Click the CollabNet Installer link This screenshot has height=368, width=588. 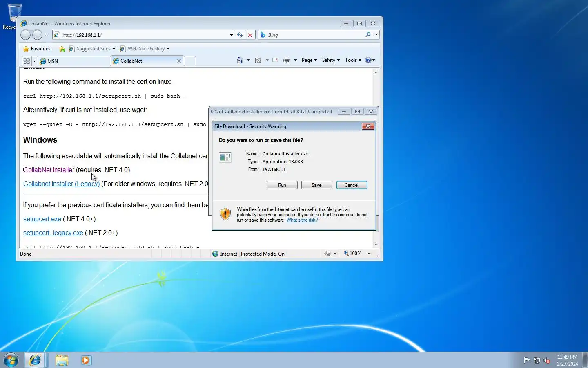point(49,170)
